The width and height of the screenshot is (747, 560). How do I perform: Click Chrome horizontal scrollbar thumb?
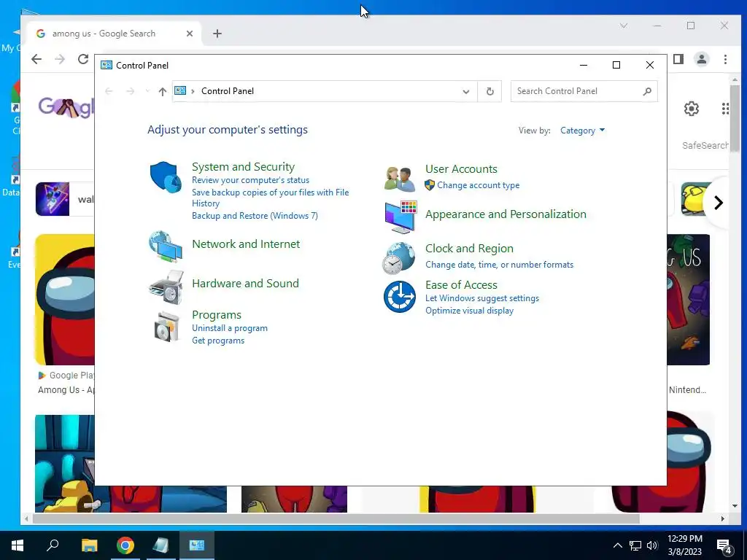[336, 518]
